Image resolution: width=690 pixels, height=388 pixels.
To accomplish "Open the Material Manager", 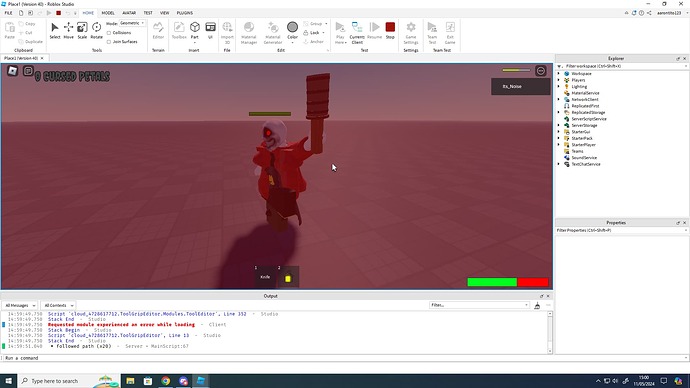I will pos(249,33).
